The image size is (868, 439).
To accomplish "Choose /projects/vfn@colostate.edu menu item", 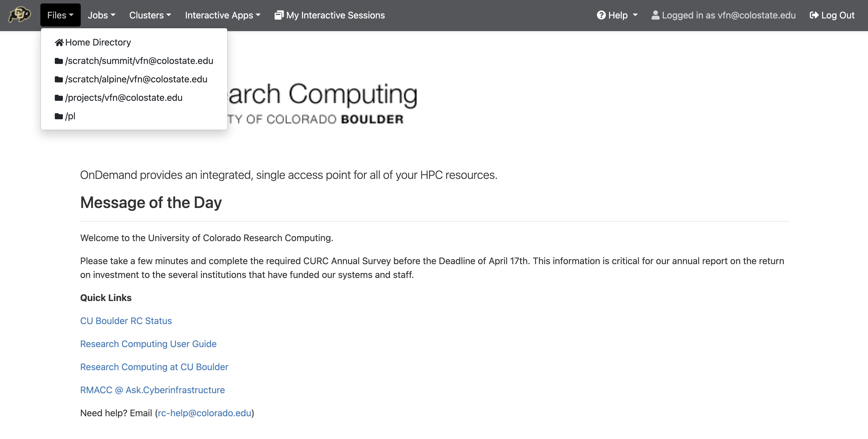I will [x=134, y=98].
